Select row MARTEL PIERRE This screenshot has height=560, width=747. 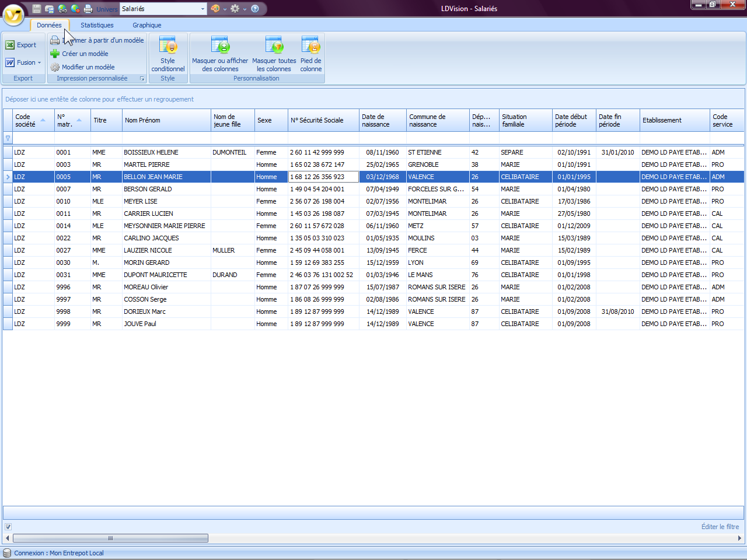tap(373, 164)
